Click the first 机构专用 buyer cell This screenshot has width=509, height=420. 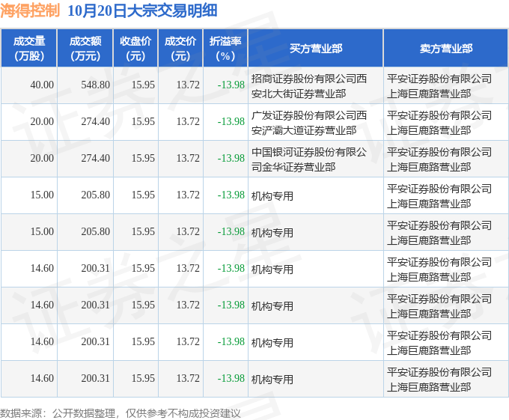click(272, 195)
